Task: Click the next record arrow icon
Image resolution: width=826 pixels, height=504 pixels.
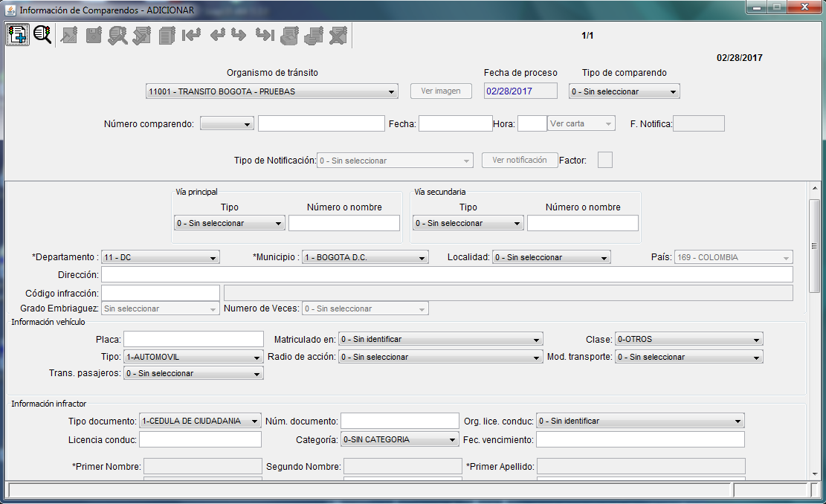Action: click(x=239, y=35)
